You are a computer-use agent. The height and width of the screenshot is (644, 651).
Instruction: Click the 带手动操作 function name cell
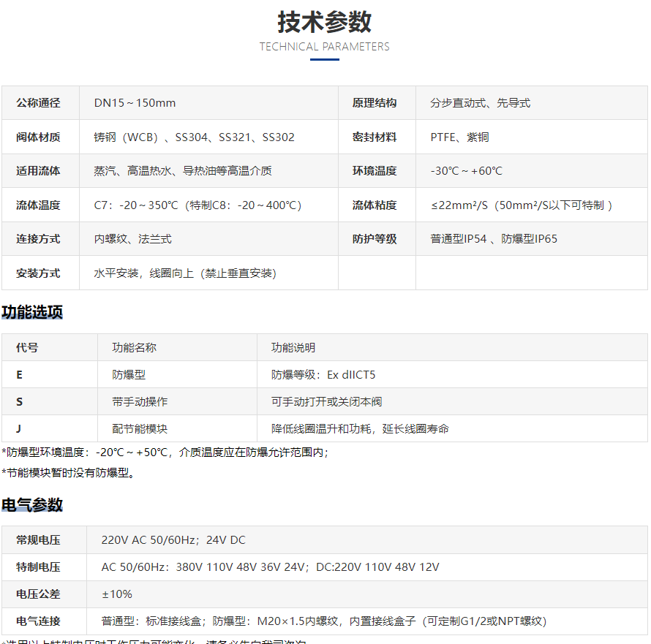pyautogui.click(x=140, y=402)
